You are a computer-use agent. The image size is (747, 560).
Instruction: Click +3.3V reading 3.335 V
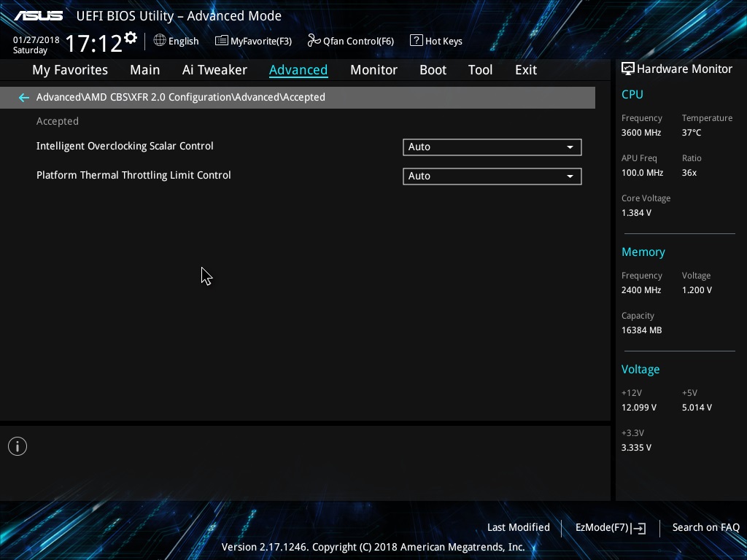tap(636, 448)
